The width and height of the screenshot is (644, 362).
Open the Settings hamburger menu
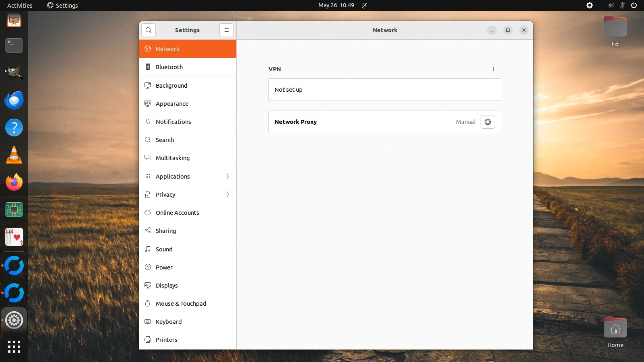tap(227, 30)
